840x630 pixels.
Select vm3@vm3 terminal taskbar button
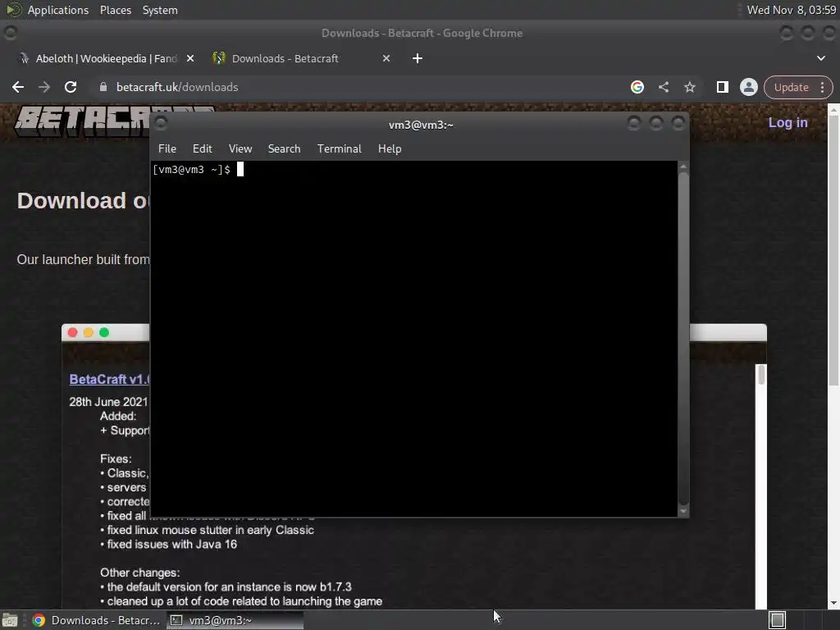(x=235, y=620)
